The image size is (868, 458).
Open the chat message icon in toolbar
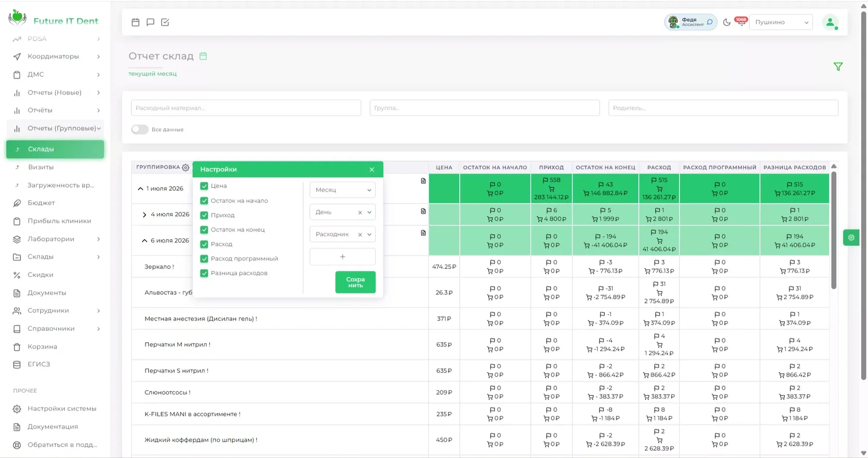pos(150,22)
